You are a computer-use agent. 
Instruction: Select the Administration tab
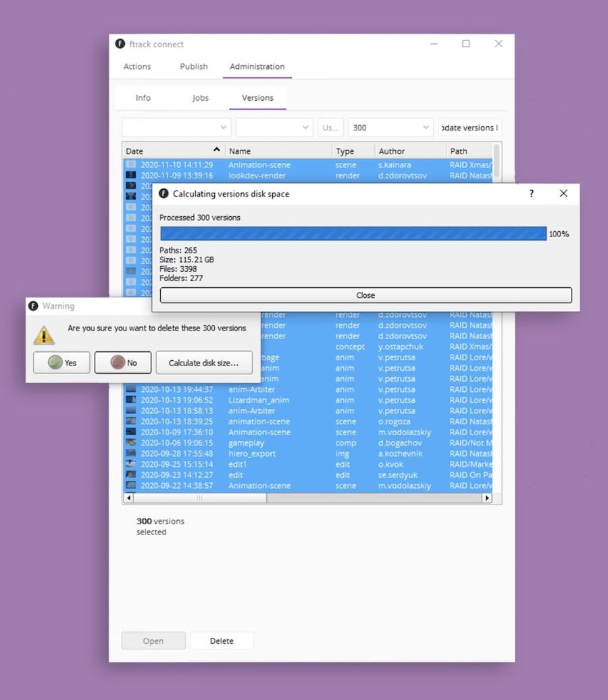(x=257, y=66)
